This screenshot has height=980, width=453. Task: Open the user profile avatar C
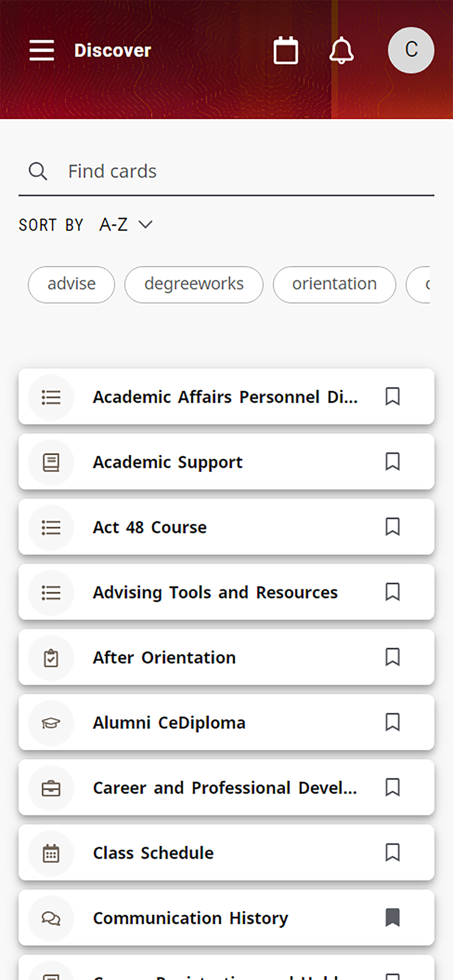point(411,50)
